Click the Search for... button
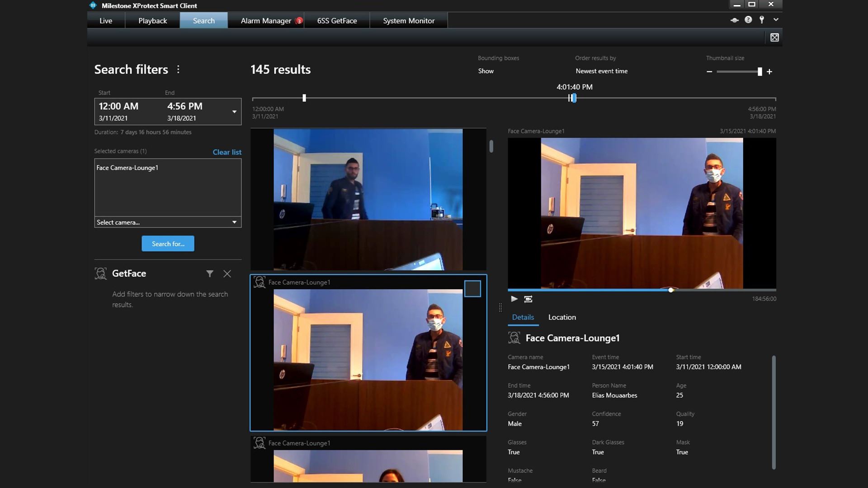 click(x=168, y=244)
